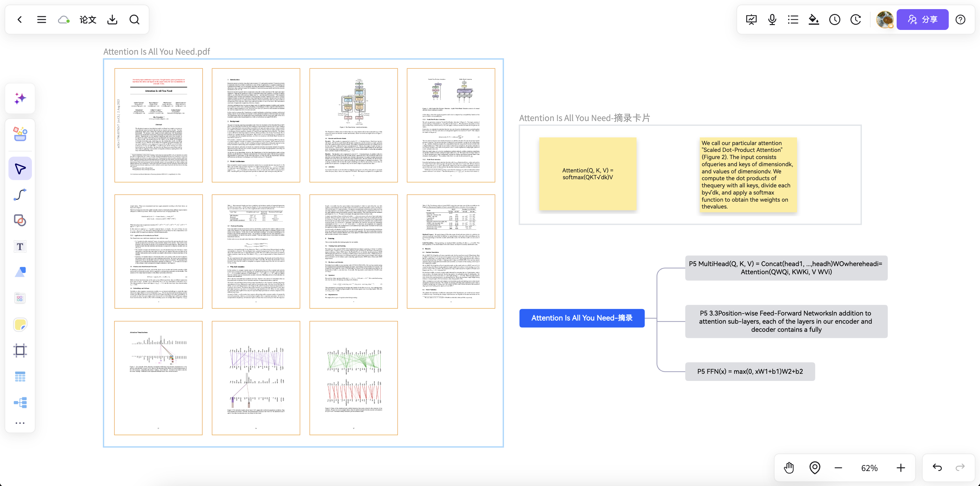The width and height of the screenshot is (980, 486).
Task: Open the user avatar profile
Action: coord(885,20)
